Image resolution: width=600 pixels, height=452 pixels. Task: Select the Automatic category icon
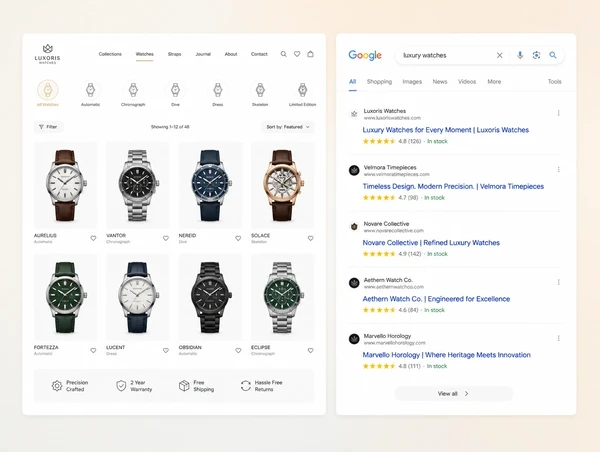[90, 90]
